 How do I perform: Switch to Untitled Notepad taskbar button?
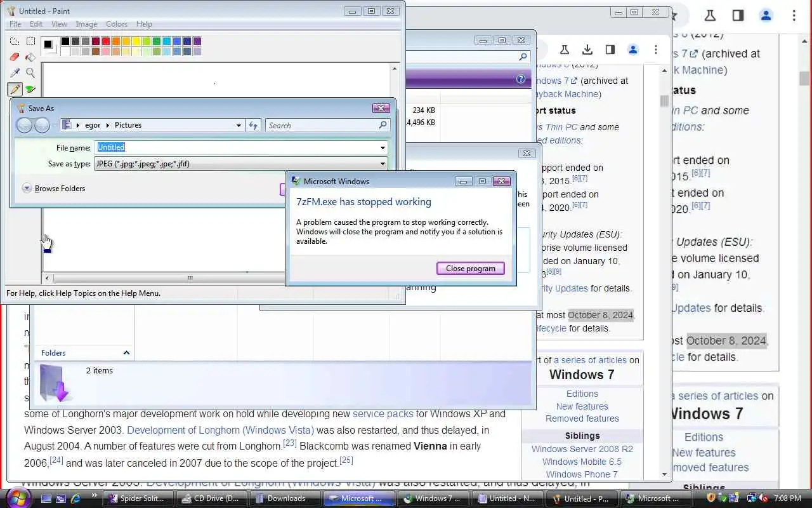point(507,498)
